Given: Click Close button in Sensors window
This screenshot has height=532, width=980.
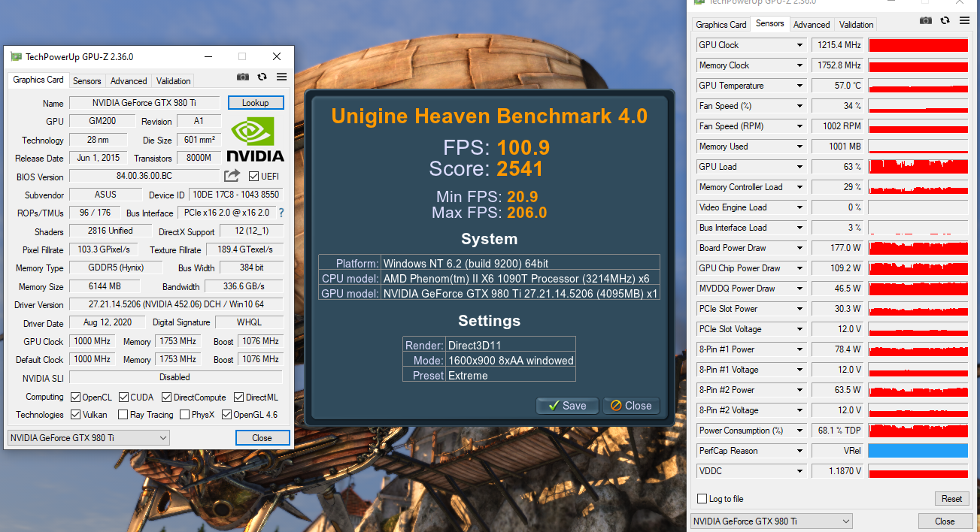Looking at the screenshot, I should [945, 521].
